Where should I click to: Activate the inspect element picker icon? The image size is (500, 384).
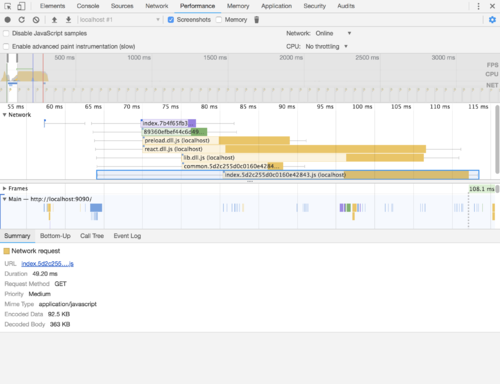click(8, 6)
